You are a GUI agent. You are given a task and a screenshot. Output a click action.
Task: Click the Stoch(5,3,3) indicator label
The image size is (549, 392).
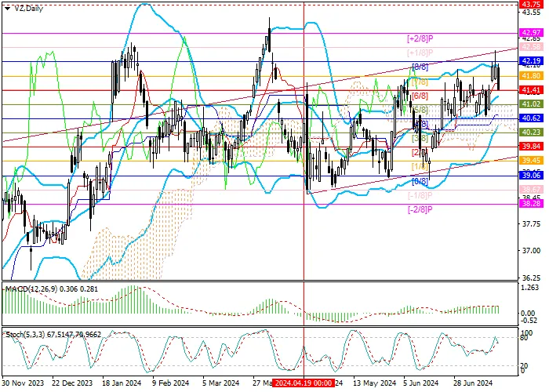(x=25, y=335)
